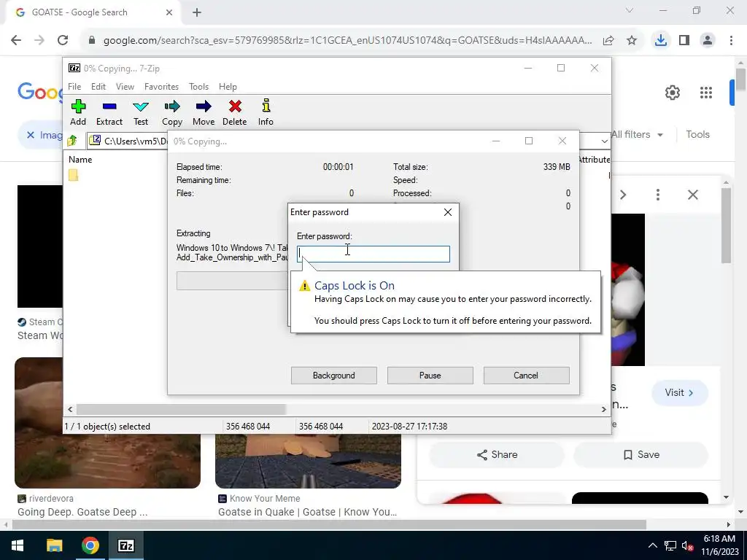Click the left arrow of the 7-Zip scrollbar

(70, 409)
